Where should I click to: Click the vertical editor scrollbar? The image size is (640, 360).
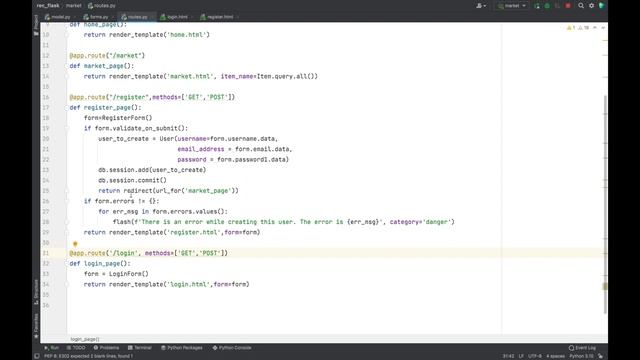[x=605, y=204]
